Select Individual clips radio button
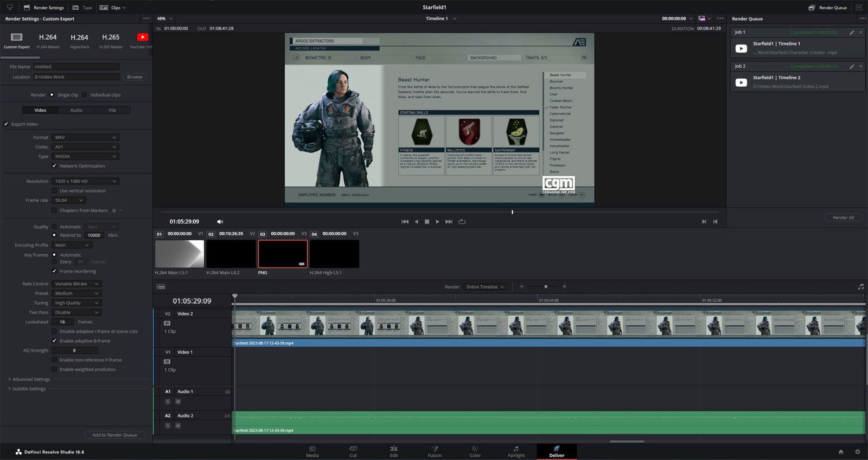The height and width of the screenshot is (460, 868). coord(84,95)
